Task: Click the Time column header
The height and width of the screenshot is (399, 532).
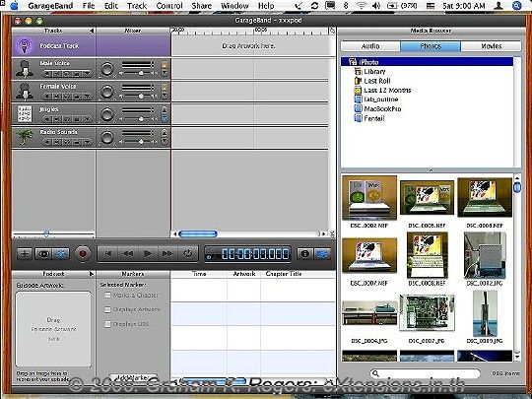Action: [x=199, y=274]
